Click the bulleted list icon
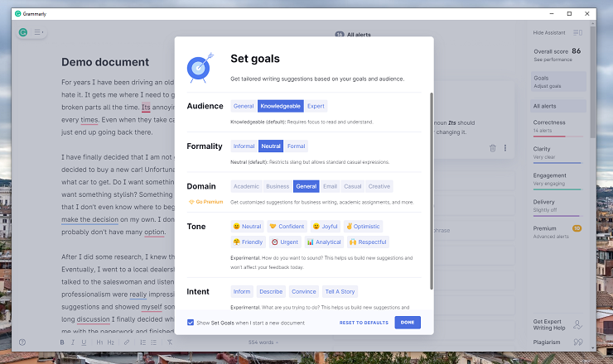613x364 pixels. (x=153, y=342)
